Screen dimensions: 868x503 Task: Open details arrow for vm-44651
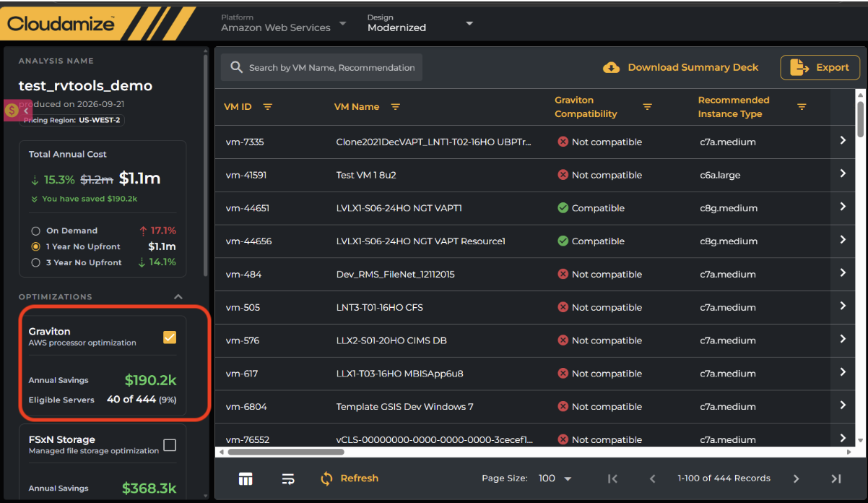tap(843, 207)
